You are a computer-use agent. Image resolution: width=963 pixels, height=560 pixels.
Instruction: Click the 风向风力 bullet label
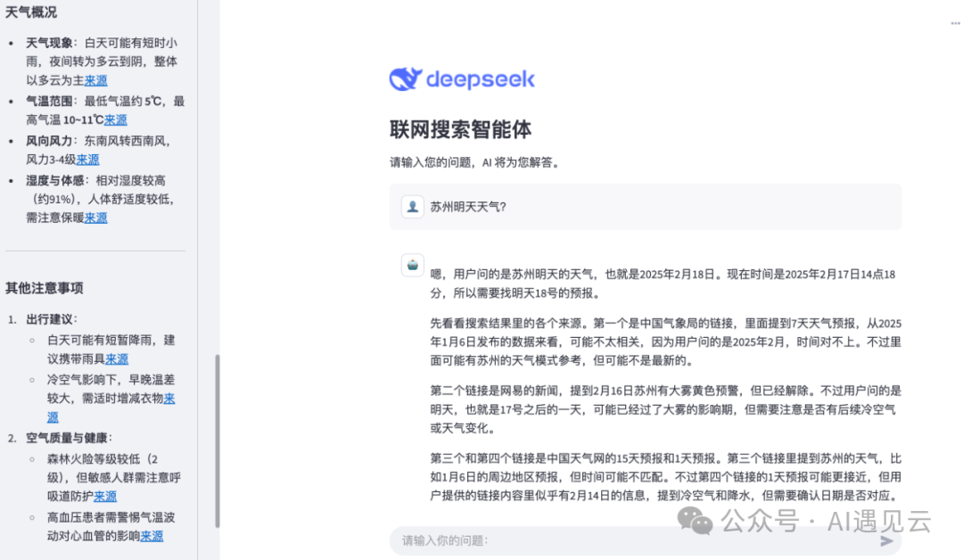click(x=49, y=141)
